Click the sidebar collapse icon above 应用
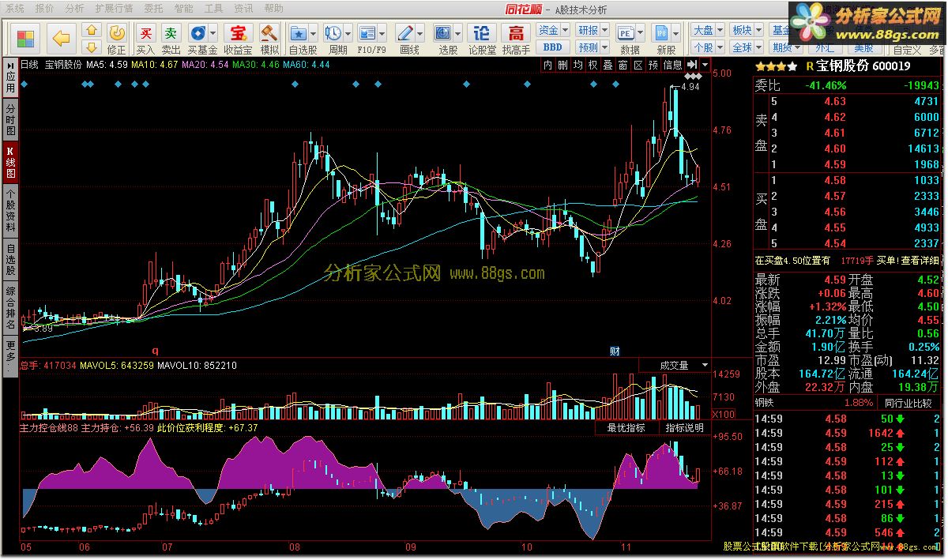 coord(10,65)
